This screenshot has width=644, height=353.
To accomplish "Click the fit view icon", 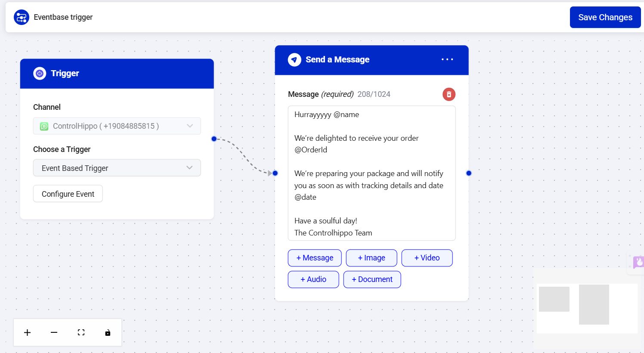I will tap(81, 332).
